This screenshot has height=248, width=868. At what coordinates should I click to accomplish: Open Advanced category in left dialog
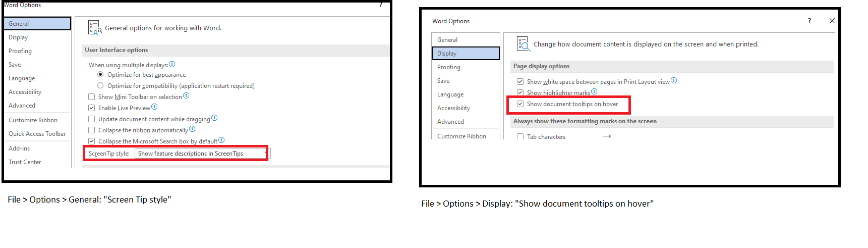click(37, 105)
